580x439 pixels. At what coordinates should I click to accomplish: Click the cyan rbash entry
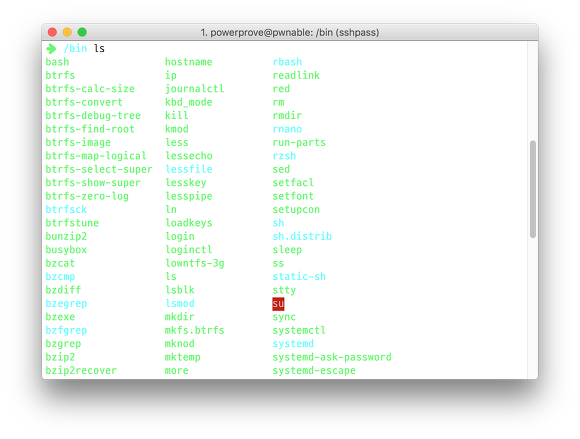click(287, 62)
